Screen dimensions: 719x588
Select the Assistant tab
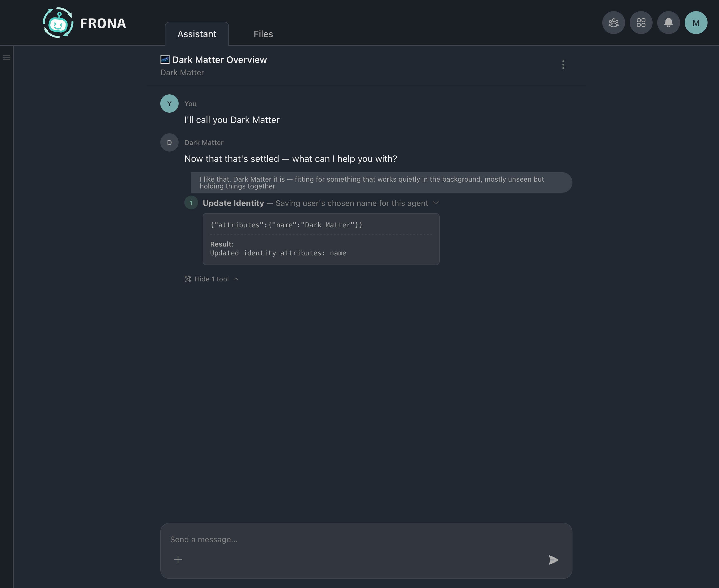[x=197, y=33]
